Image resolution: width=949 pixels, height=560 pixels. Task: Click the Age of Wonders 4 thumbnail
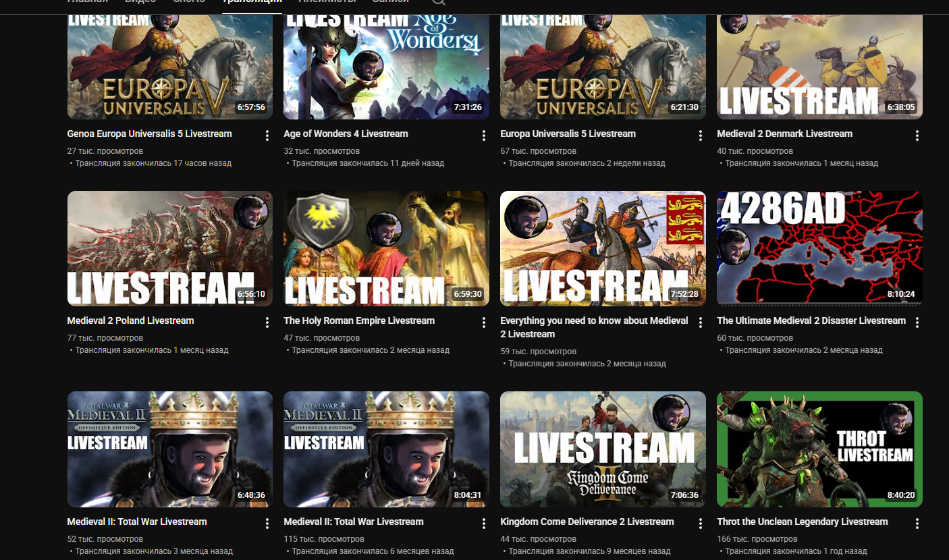pyautogui.click(x=386, y=66)
